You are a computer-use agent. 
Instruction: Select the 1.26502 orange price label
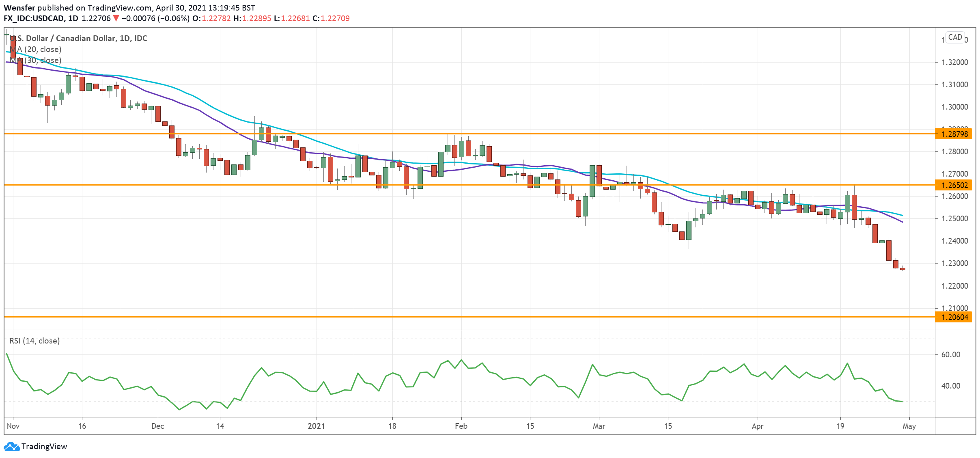pyautogui.click(x=954, y=185)
